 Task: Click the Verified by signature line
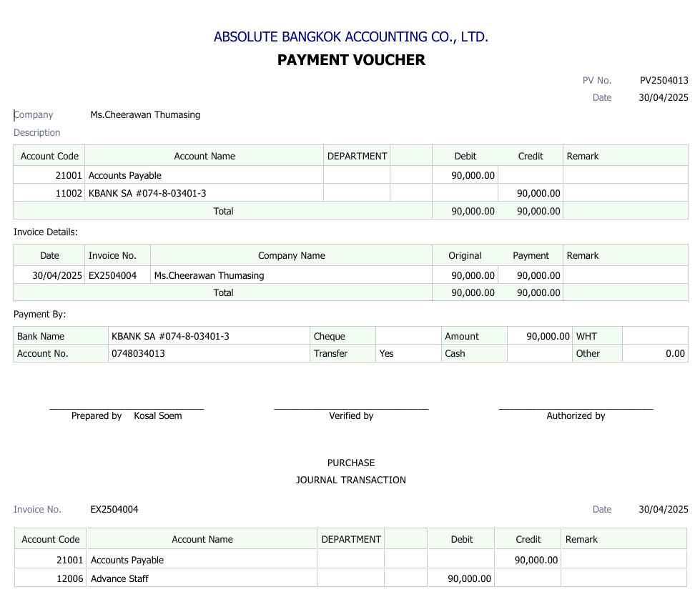351,409
